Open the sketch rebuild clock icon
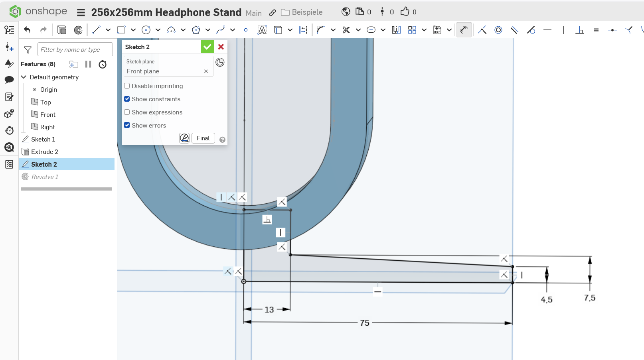The width and height of the screenshot is (644, 360). 220,62
